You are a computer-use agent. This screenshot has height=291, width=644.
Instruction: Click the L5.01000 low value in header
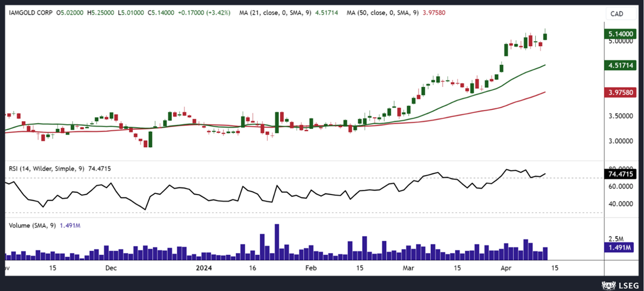(x=131, y=13)
